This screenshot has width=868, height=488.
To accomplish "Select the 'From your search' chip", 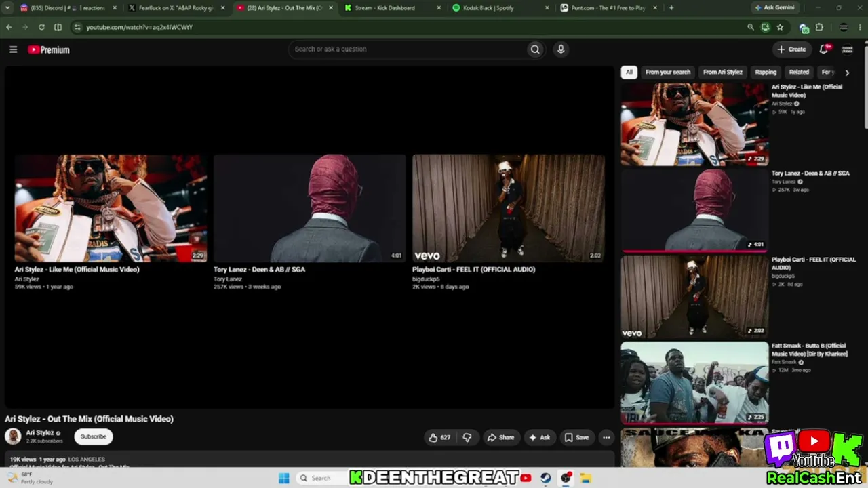I will click(x=668, y=72).
